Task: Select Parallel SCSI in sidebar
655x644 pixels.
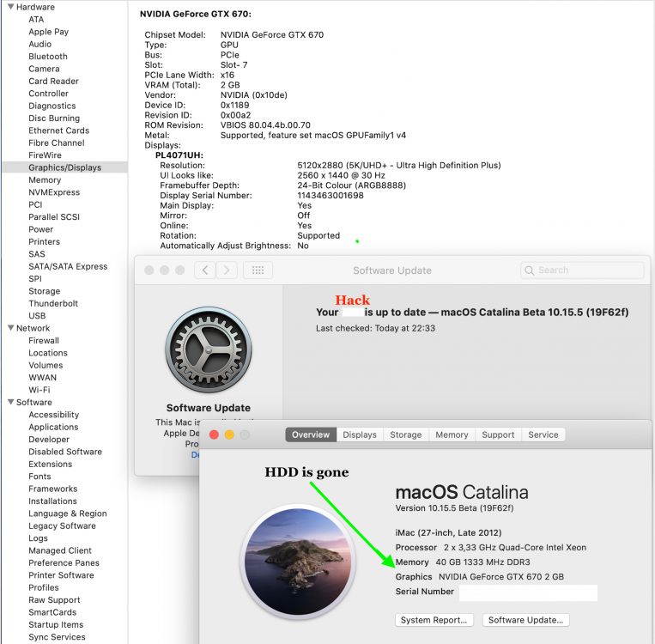Action: click(54, 217)
